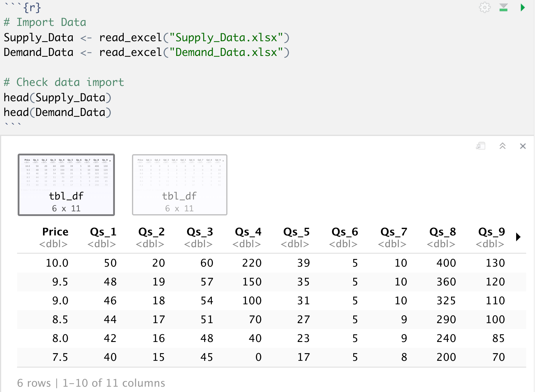This screenshot has width=535, height=392.
Task: Click the Qs_7 value 8
Action: coord(404,357)
